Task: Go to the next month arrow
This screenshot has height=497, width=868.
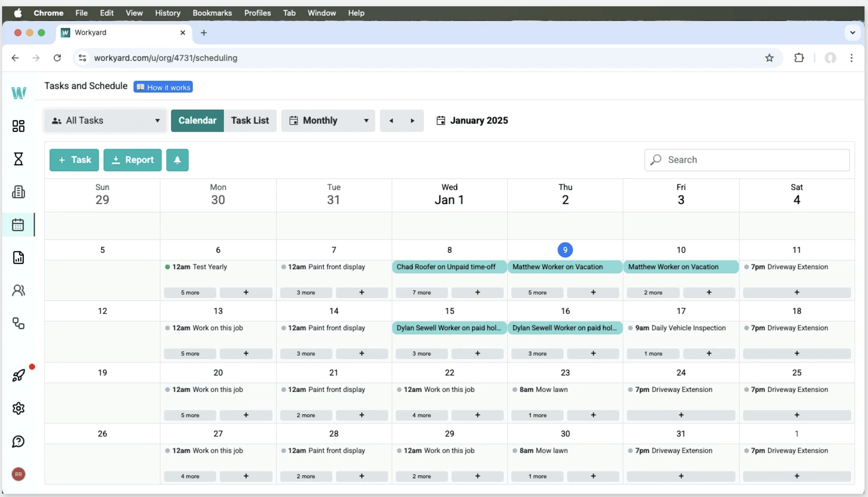Action: point(412,121)
